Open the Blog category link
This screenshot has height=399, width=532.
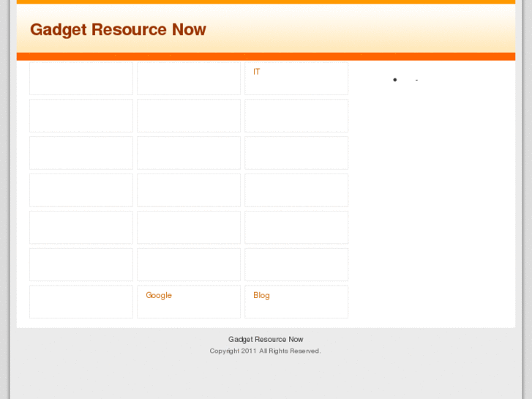pos(261,296)
